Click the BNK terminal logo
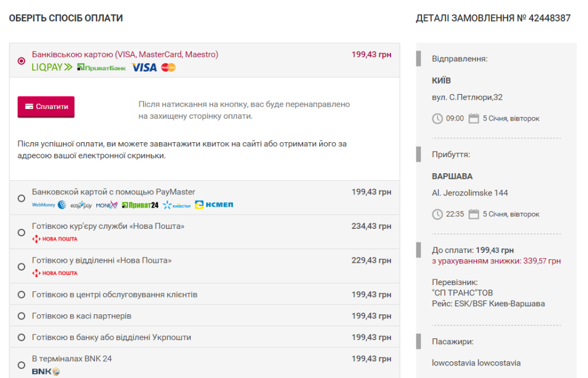 pyautogui.click(x=46, y=371)
